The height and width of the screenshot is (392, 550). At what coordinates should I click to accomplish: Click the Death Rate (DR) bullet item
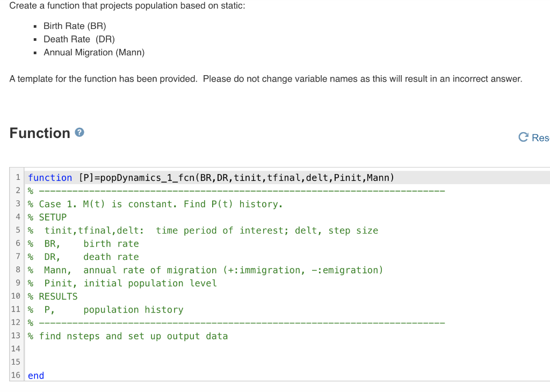[x=78, y=39]
